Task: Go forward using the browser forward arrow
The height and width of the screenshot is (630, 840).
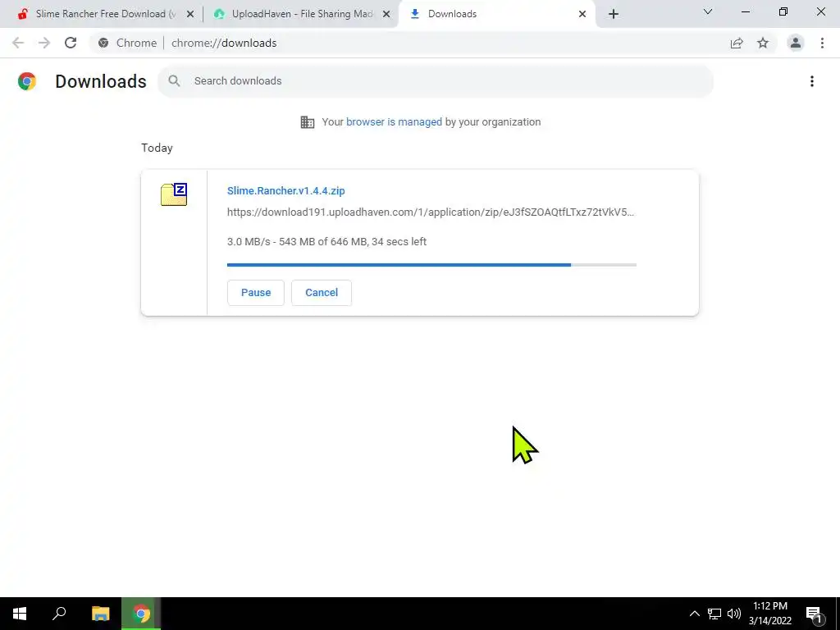Action: [x=44, y=43]
